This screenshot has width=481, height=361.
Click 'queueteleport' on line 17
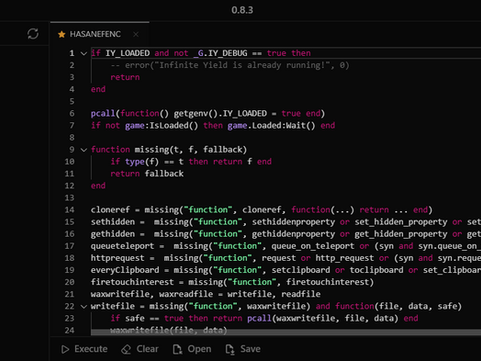[122, 246]
